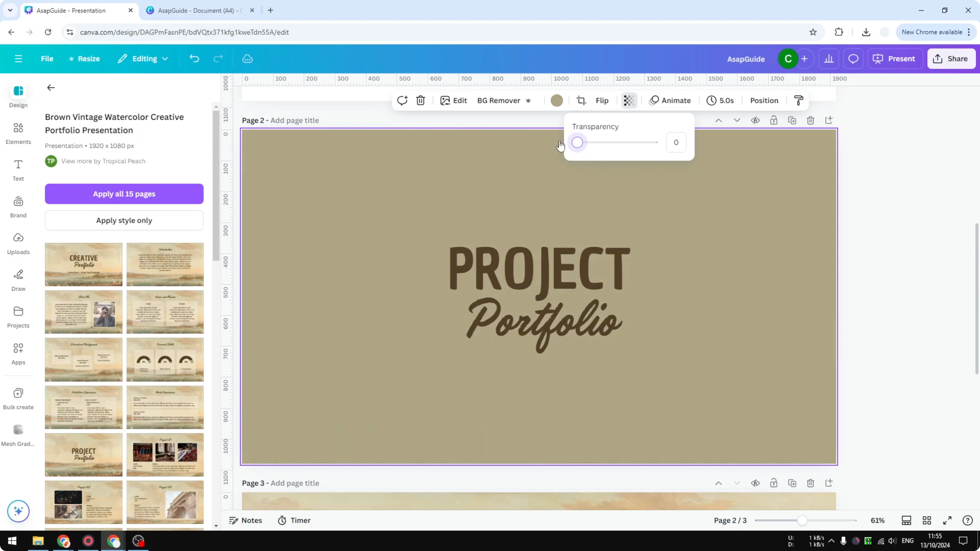
Task: Delete the selected element with trash icon
Action: (420, 100)
